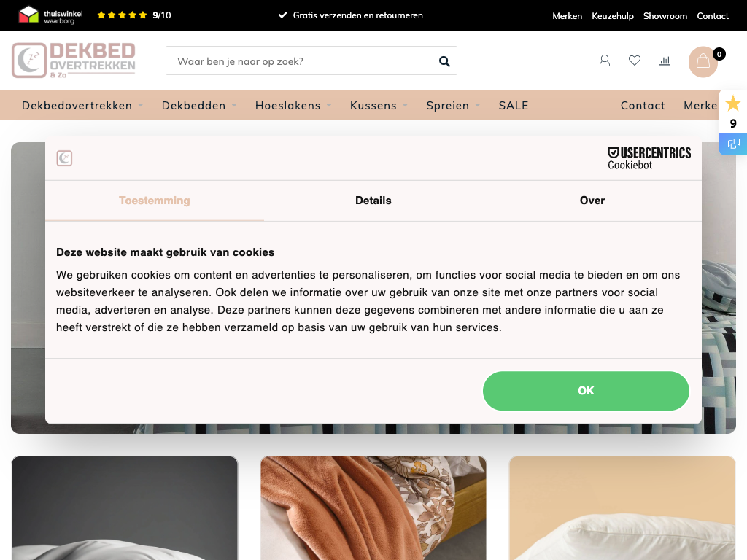
Task: Select the Toestemming tab
Action: pos(155,201)
